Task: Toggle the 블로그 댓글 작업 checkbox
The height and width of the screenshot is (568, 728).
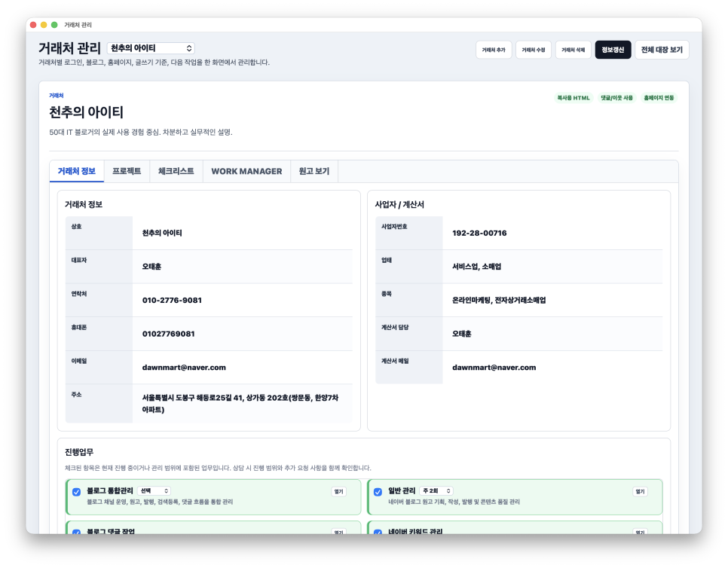Action: click(77, 533)
